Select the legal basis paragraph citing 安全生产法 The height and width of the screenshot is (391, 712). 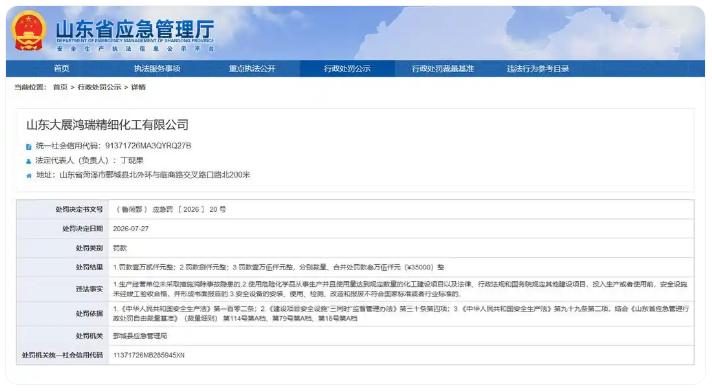(400, 313)
